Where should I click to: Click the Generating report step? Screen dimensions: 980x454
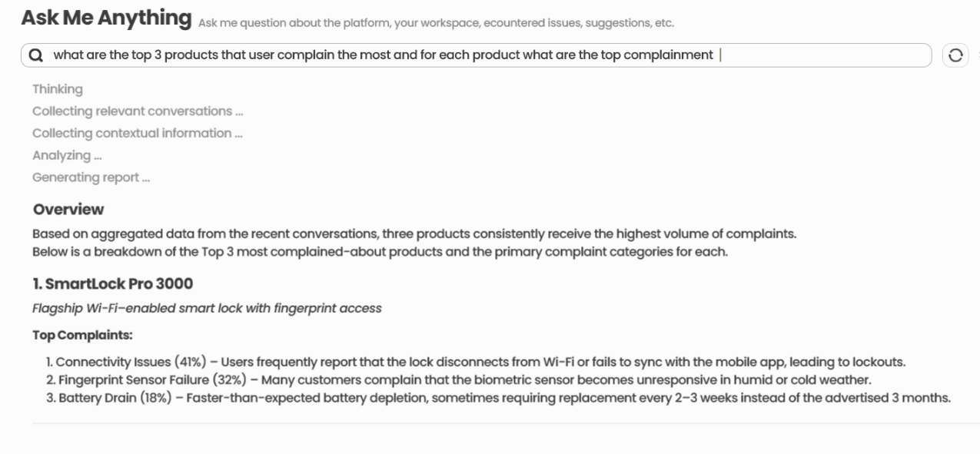[91, 177]
